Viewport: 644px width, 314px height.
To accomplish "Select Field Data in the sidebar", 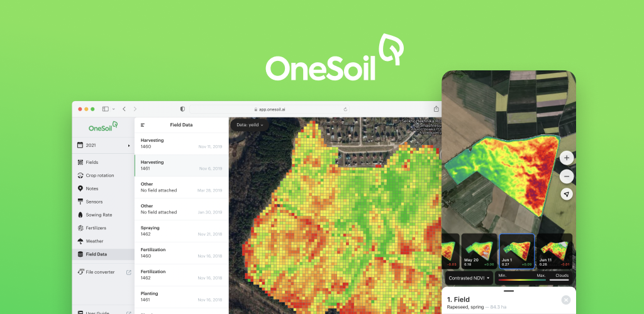I will pyautogui.click(x=103, y=254).
